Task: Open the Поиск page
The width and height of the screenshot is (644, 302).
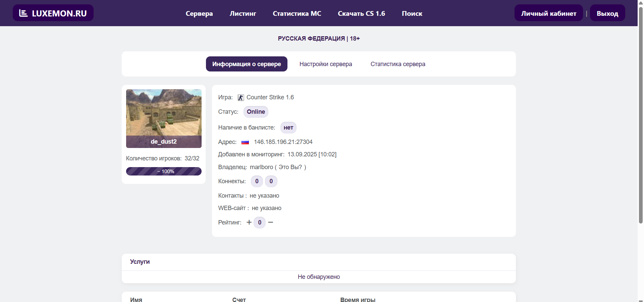Action: pos(412,13)
